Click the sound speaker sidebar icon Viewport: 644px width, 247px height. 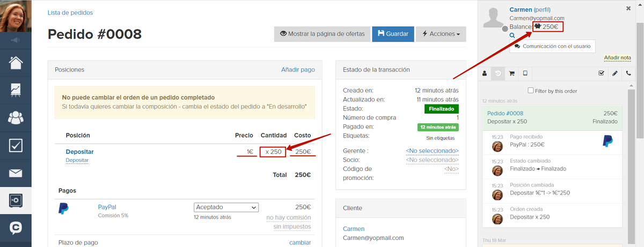click(16, 40)
